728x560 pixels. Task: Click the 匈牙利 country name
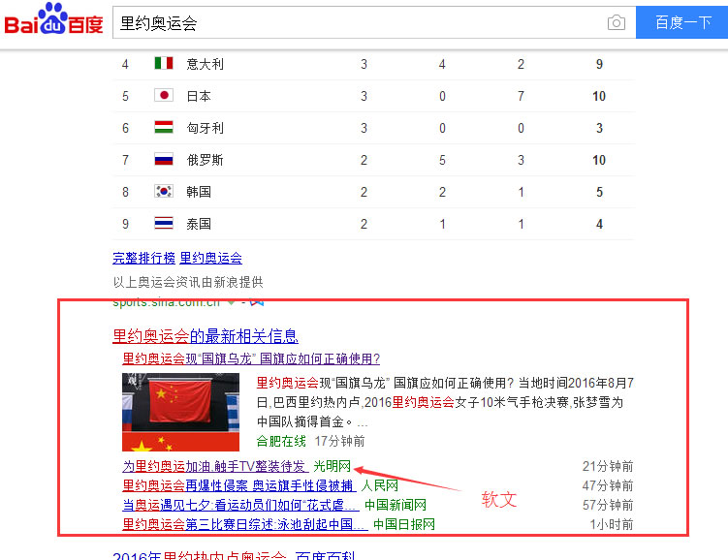pos(205,128)
